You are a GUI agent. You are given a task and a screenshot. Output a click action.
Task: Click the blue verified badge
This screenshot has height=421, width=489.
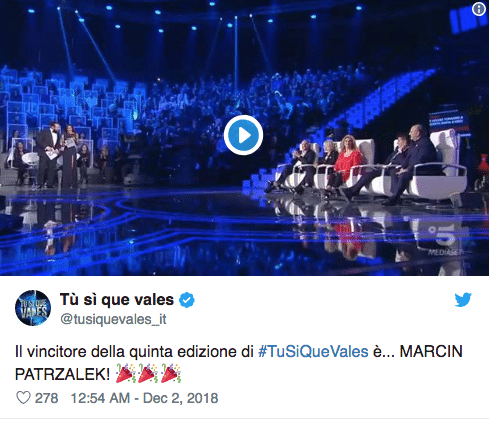click(x=187, y=300)
